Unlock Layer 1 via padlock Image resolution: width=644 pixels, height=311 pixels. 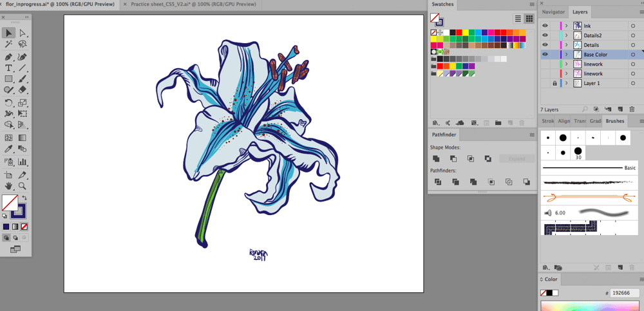[x=554, y=83]
